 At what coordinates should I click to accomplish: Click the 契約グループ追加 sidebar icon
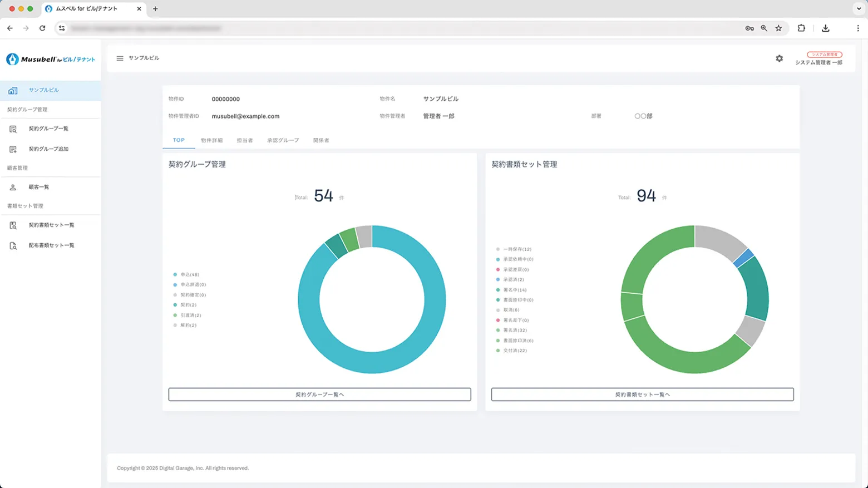coord(13,149)
